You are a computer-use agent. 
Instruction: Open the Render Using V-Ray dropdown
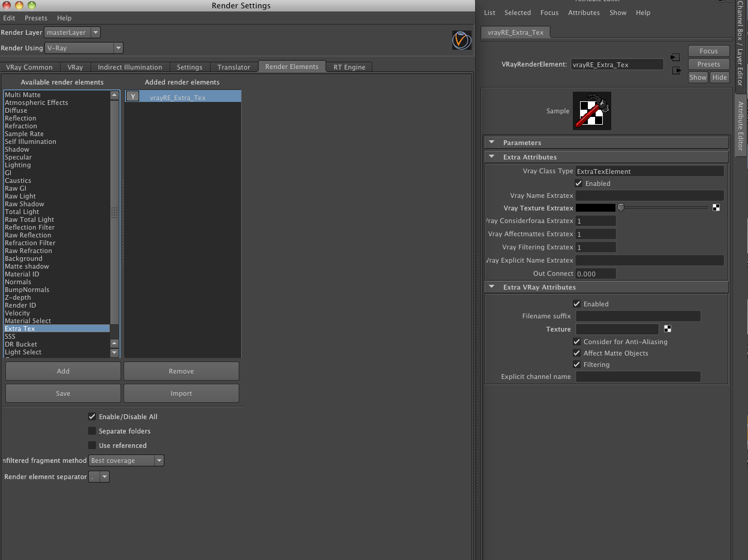(x=83, y=48)
